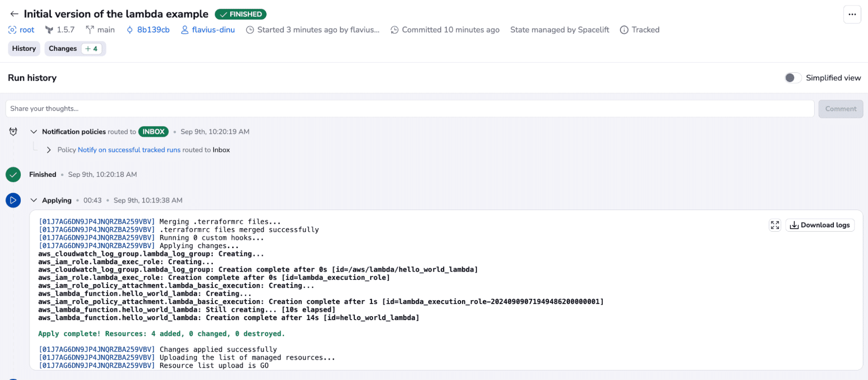Viewport: 868px width, 380px height.
Task: Toggle the Simplified view switch
Action: 793,78
